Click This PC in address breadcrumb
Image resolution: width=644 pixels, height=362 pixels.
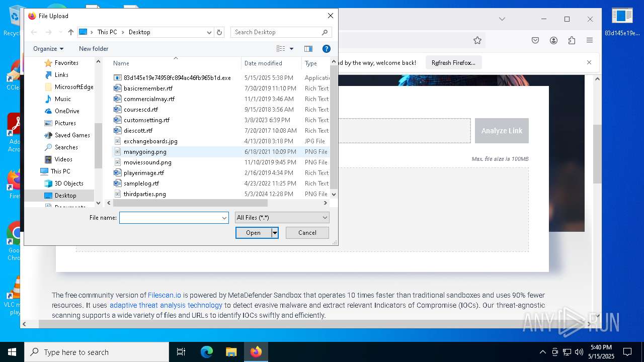tap(107, 32)
